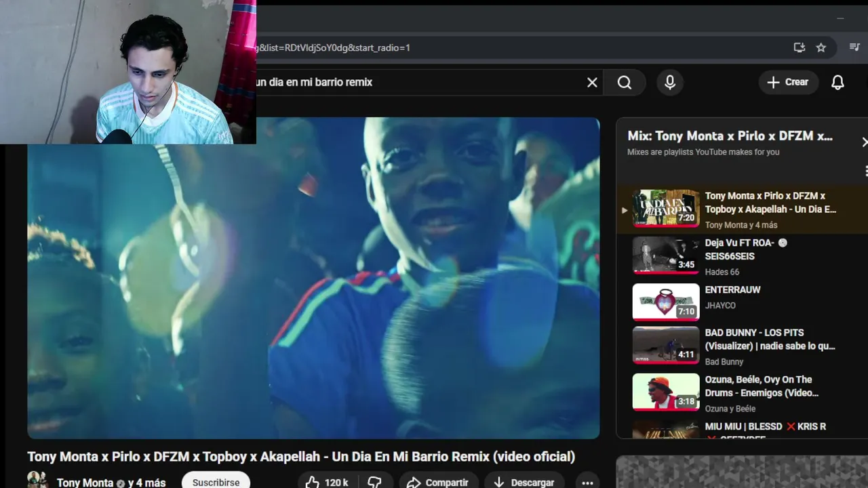Clear the search box with the X

coord(592,82)
